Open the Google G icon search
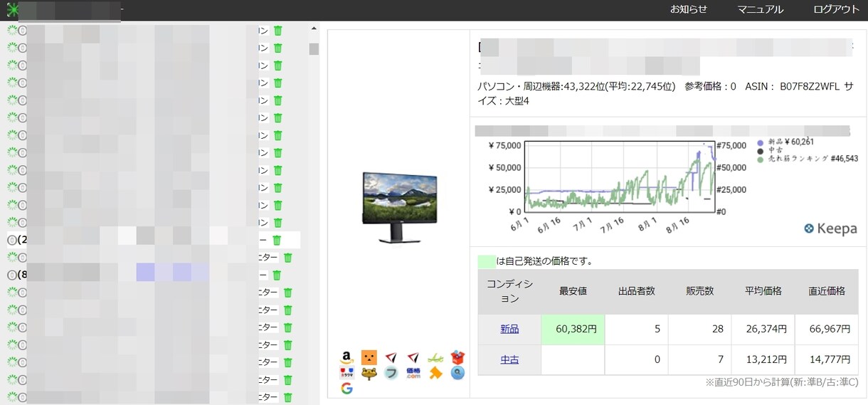Screen dimensions: 868x405 [x=346, y=389]
